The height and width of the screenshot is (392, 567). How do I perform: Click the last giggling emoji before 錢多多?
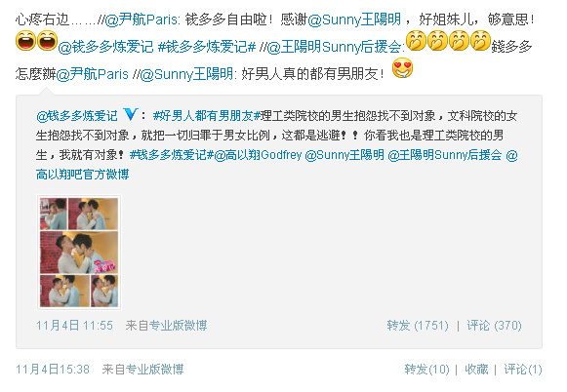(x=480, y=40)
